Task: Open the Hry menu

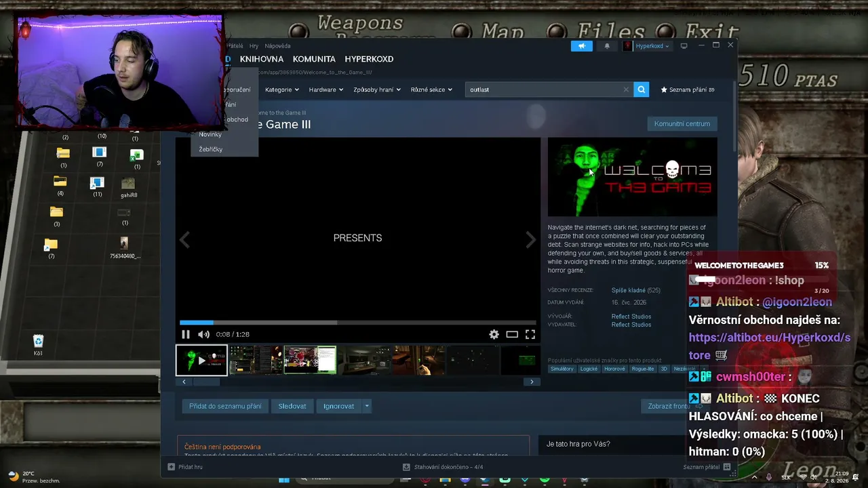Action: point(254,46)
